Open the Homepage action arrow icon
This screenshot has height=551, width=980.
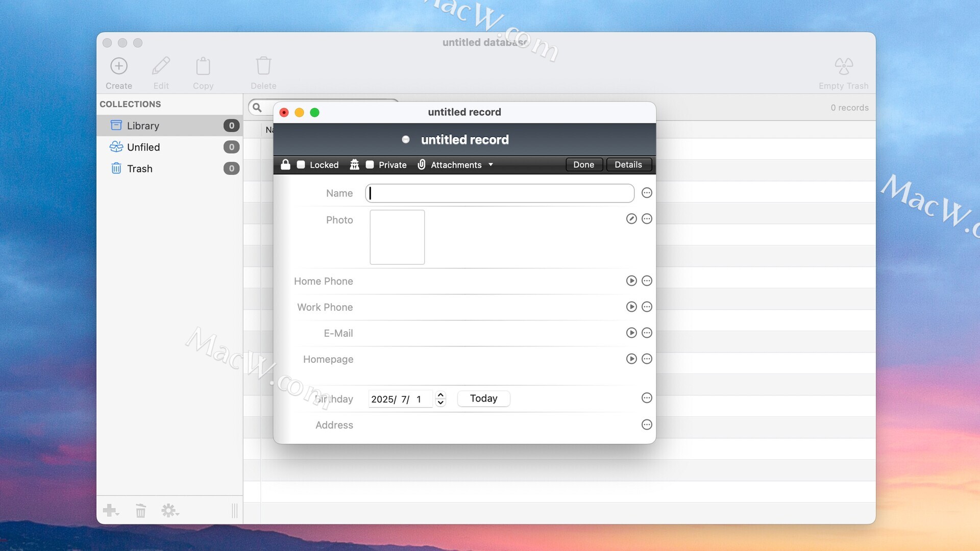pos(631,359)
